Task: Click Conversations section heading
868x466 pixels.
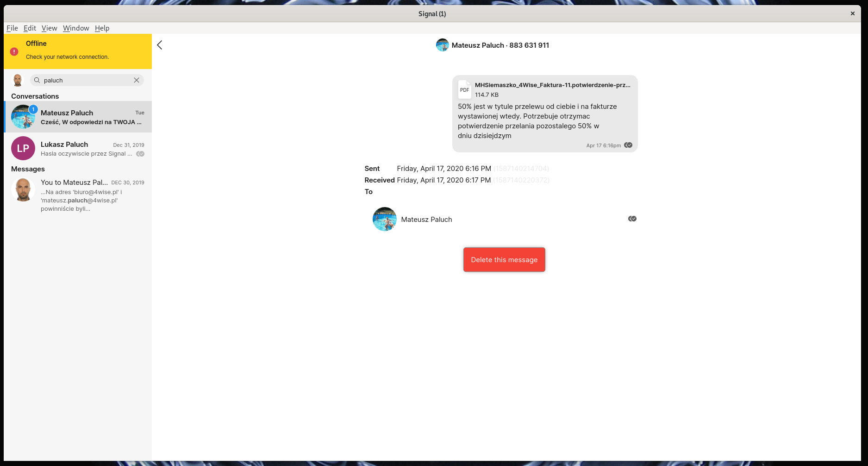Action: 35,96
